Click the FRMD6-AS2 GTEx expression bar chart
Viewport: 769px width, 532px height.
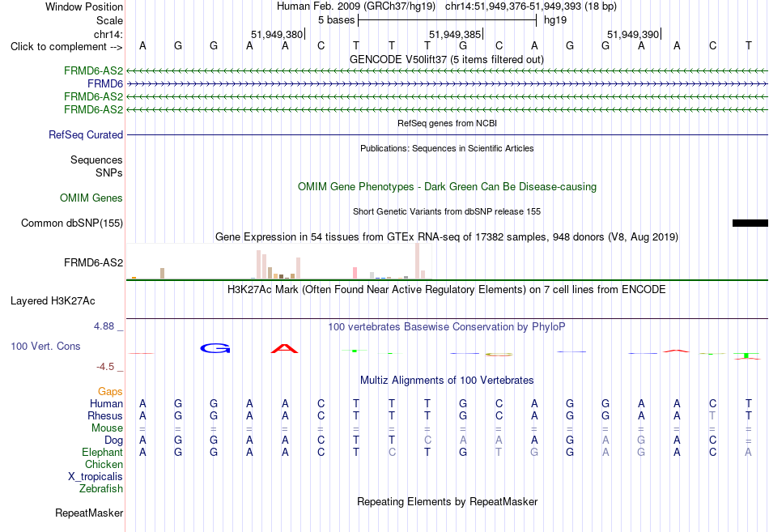pyautogui.click(x=279, y=261)
